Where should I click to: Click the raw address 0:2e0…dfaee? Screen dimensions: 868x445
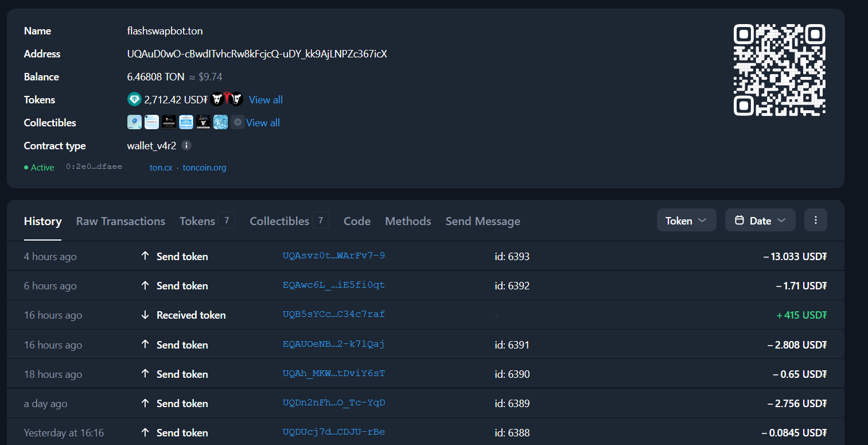click(x=94, y=167)
